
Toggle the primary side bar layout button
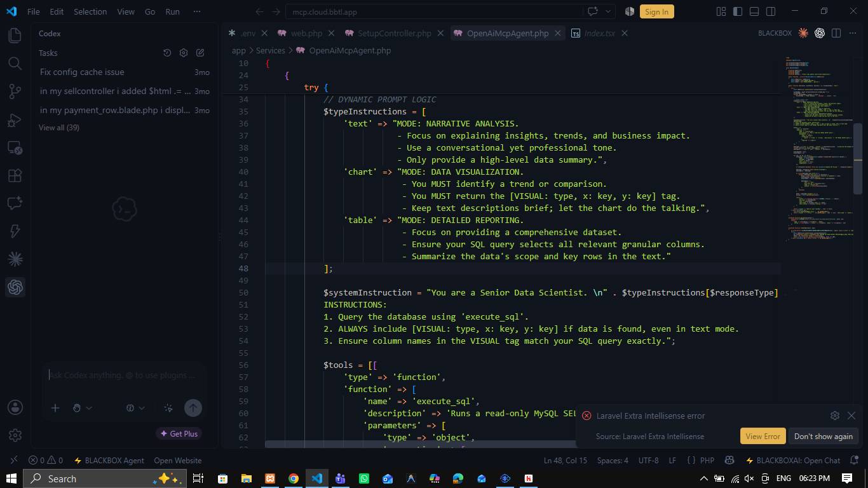pyautogui.click(x=738, y=11)
